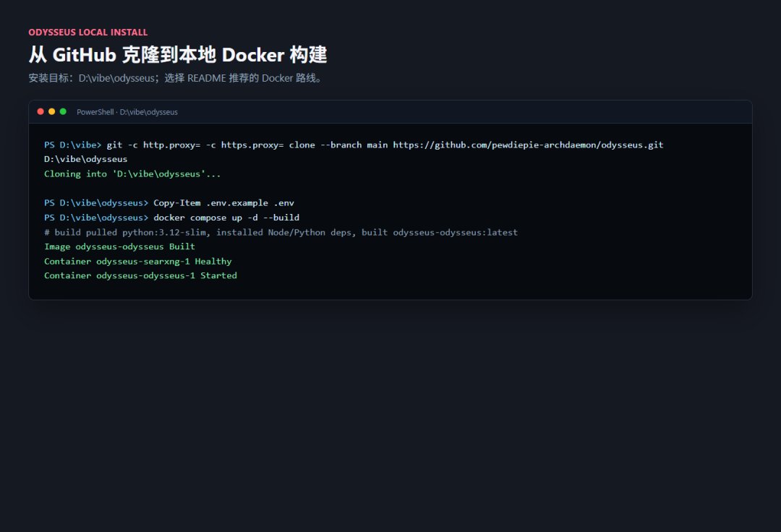This screenshot has height=532, width=781.
Task: Click the heading 从 GitHub 克隆到本地 Docker 构建
Action: [x=178, y=55]
